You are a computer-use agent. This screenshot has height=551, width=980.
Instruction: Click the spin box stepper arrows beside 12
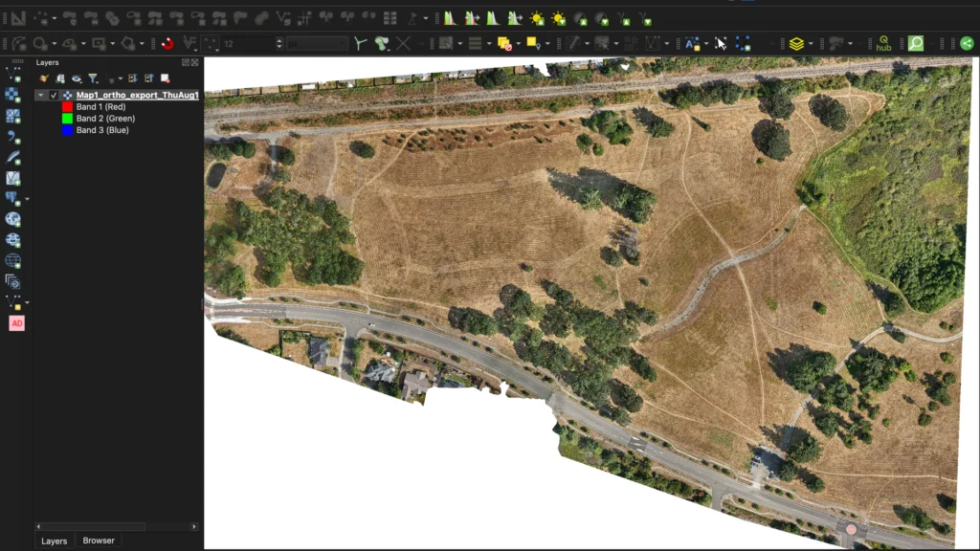(279, 44)
